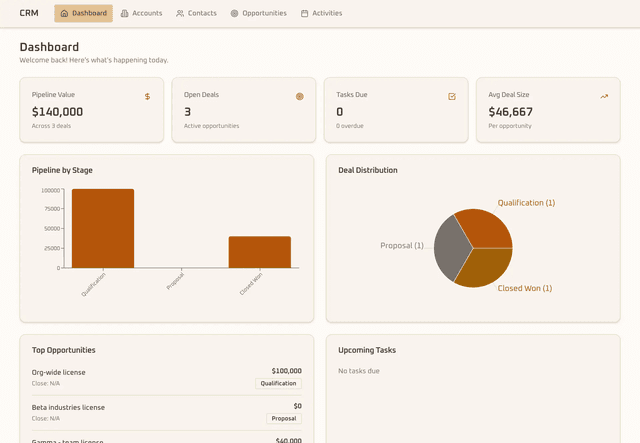Select the Beta industries license opportunity
The height and width of the screenshot is (443, 640).
click(x=68, y=407)
